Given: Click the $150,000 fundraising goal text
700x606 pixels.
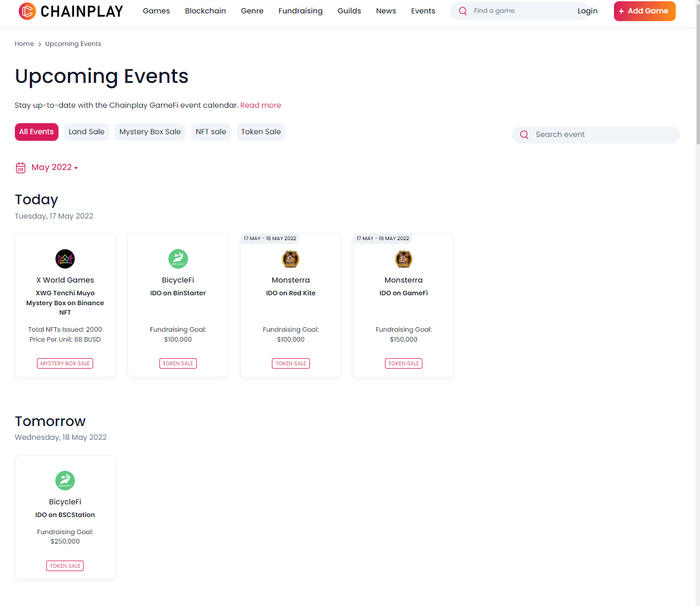Looking at the screenshot, I should [x=404, y=339].
